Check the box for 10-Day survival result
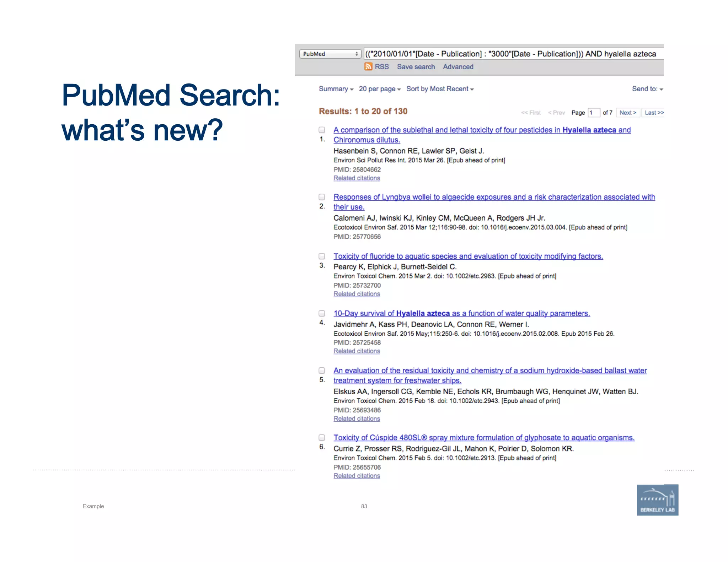This screenshot has height=562, width=728. tap(322, 313)
